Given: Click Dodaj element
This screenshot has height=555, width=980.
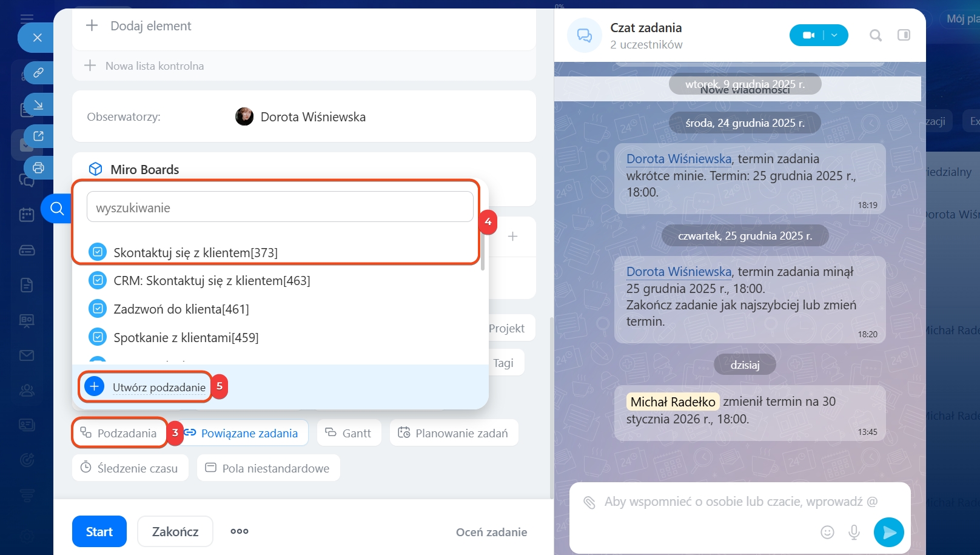Looking at the screenshot, I should [150, 26].
